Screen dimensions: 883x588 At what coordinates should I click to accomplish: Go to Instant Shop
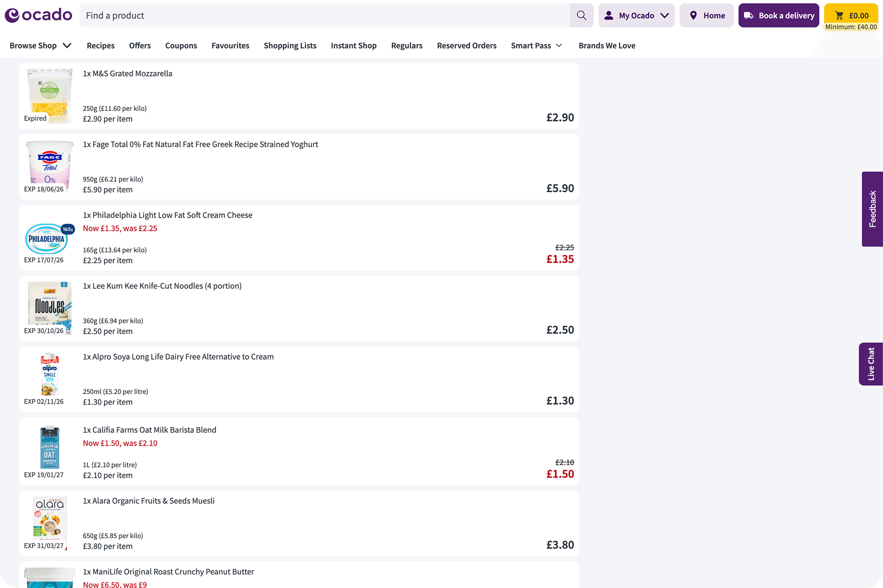point(354,46)
